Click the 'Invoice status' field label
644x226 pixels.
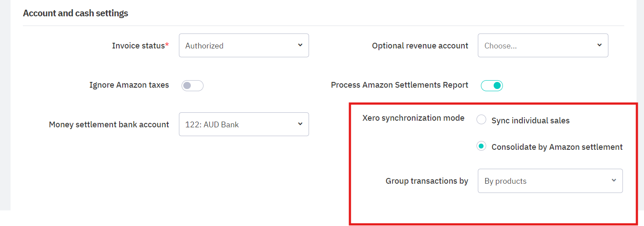[x=138, y=46]
